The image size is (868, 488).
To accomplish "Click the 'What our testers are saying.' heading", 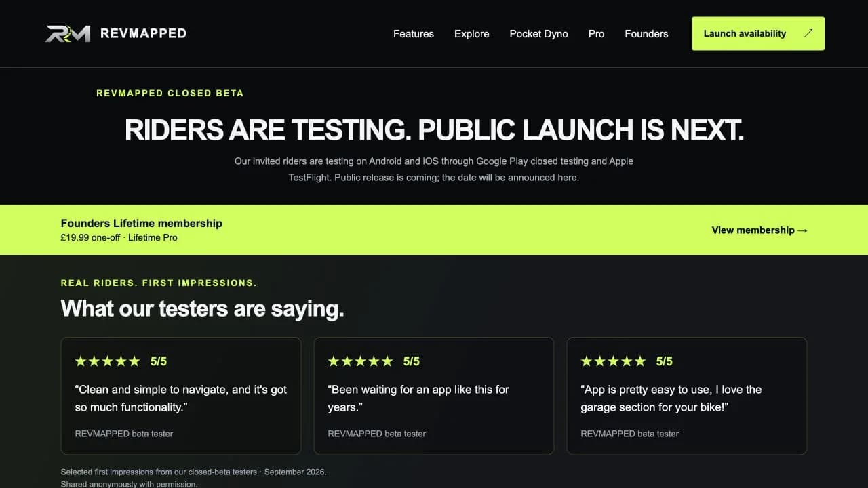I will (x=203, y=308).
